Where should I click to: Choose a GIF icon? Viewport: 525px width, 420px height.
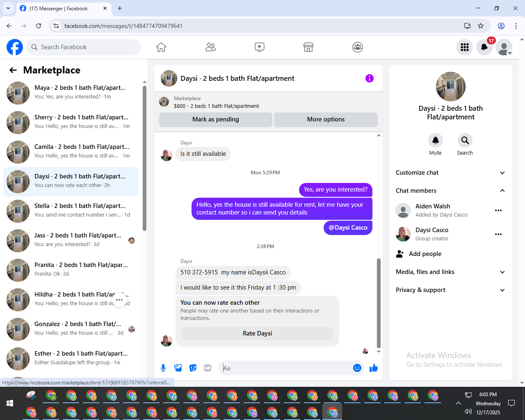point(208,368)
